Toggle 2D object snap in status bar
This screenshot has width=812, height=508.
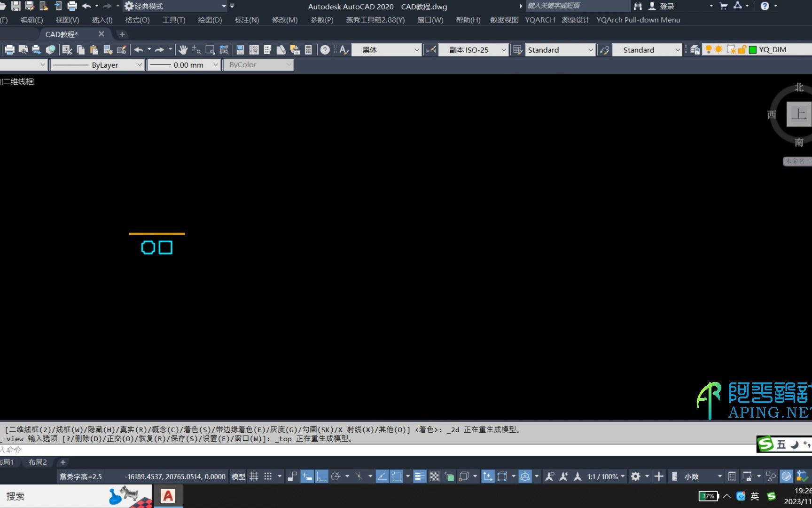click(397, 476)
